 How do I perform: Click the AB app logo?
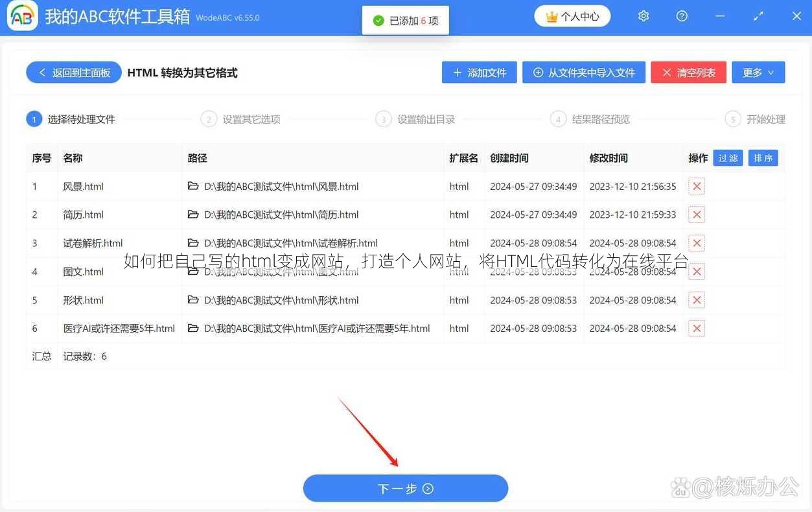tap(23, 17)
